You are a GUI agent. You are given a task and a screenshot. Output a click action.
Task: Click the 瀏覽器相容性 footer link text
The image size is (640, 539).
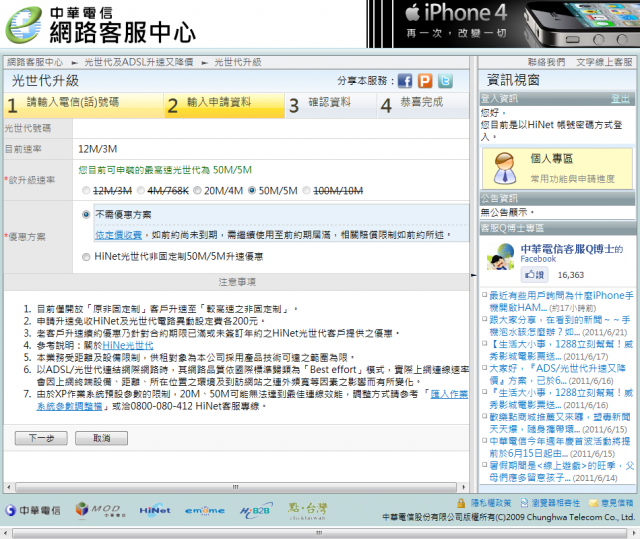(556, 503)
